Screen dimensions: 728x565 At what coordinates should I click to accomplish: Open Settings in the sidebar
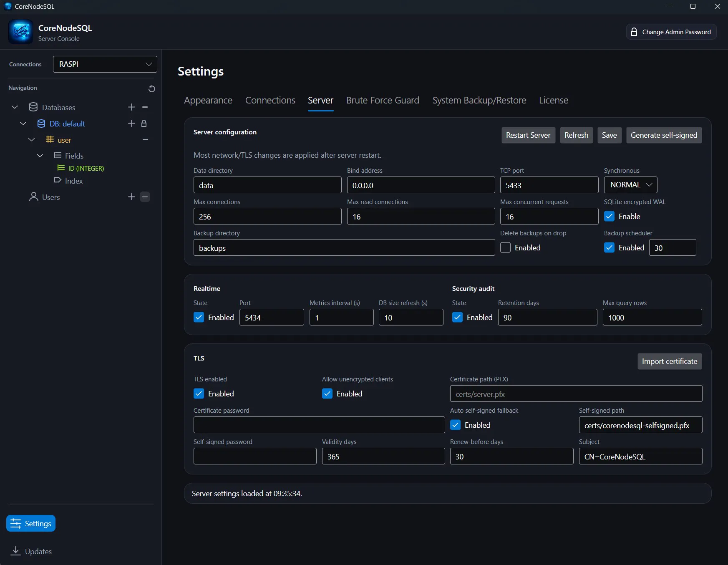tap(31, 523)
